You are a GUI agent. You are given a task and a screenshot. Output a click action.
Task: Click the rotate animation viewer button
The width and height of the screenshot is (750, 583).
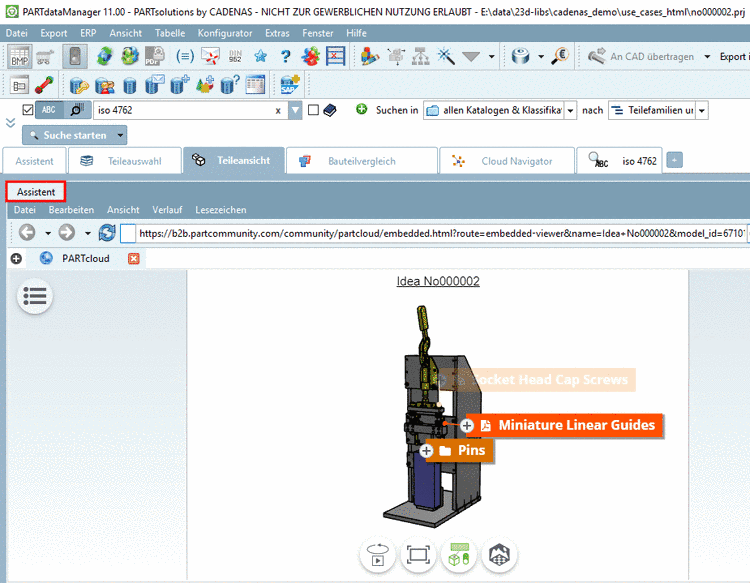pos(377,555)
